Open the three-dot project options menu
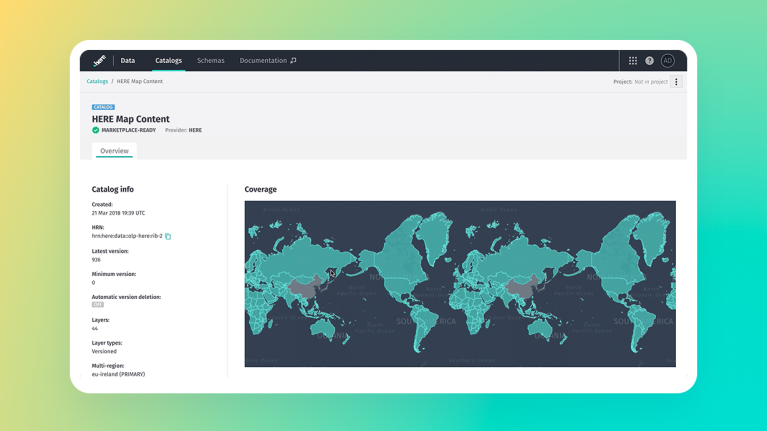The image size is (767, 431). (677, 82)
